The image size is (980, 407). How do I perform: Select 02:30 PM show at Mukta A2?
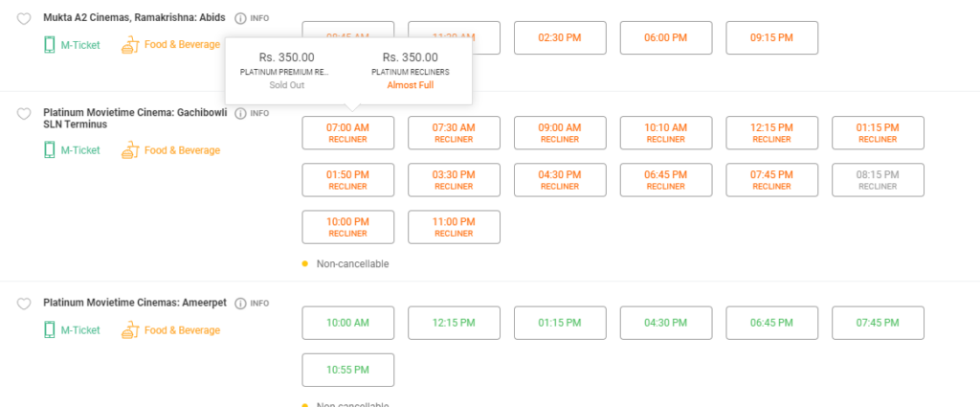tap(560, 37)
